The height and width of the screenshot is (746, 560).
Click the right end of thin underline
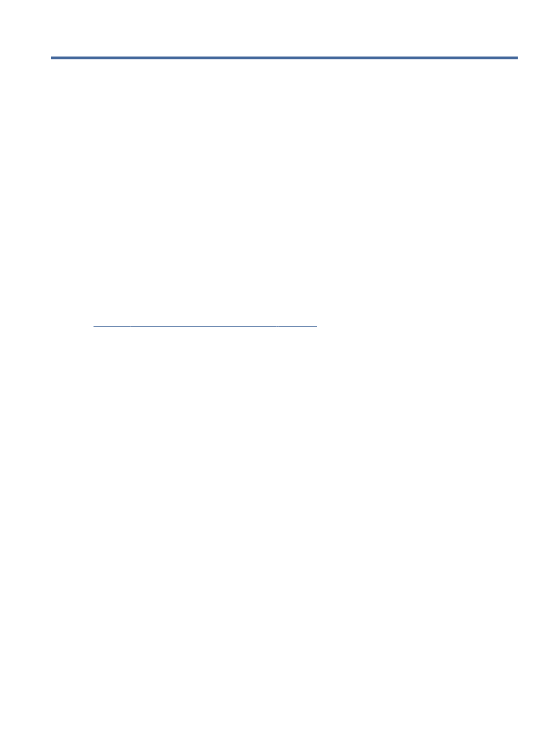316,325
